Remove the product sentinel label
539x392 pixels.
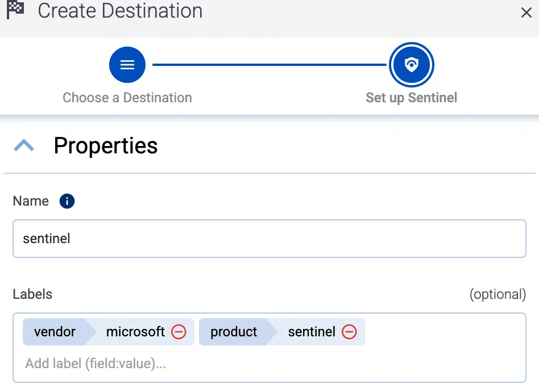pos(349,332)
